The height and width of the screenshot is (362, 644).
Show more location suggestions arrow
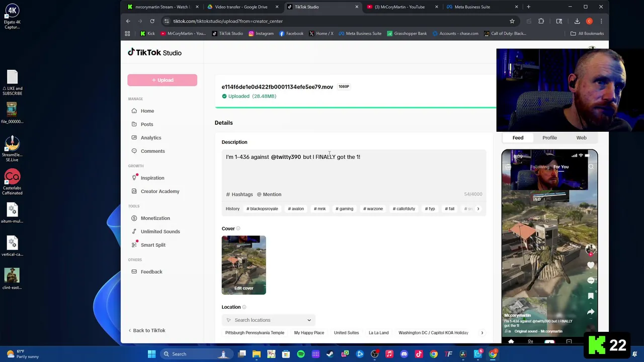482,333
